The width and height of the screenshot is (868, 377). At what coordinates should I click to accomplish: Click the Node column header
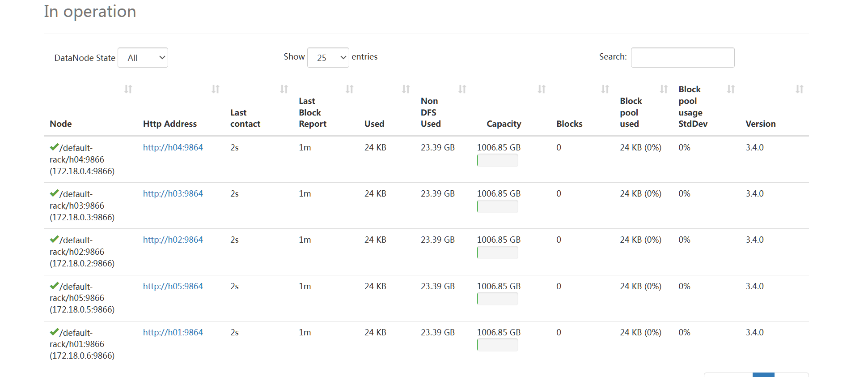(61, 124)
